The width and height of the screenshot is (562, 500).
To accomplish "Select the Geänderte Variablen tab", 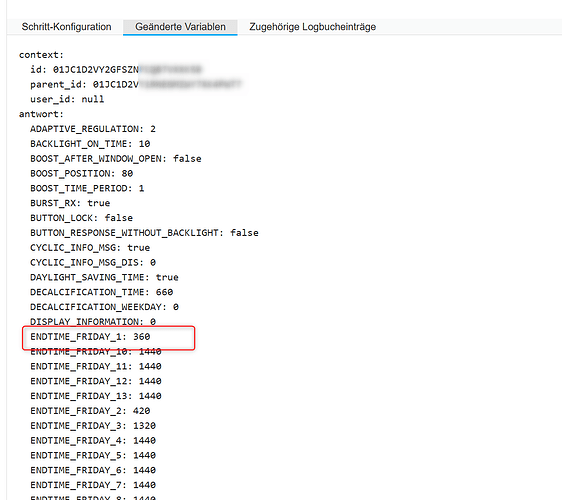I will pyautogui.click(x=180, y=27).
